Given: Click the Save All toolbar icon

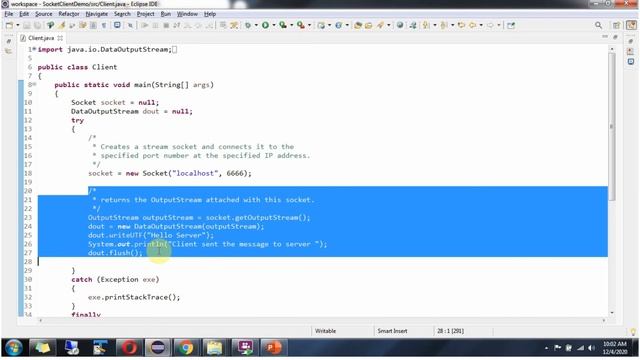Looking at the screenshot, I should click(x=37, y=25).
